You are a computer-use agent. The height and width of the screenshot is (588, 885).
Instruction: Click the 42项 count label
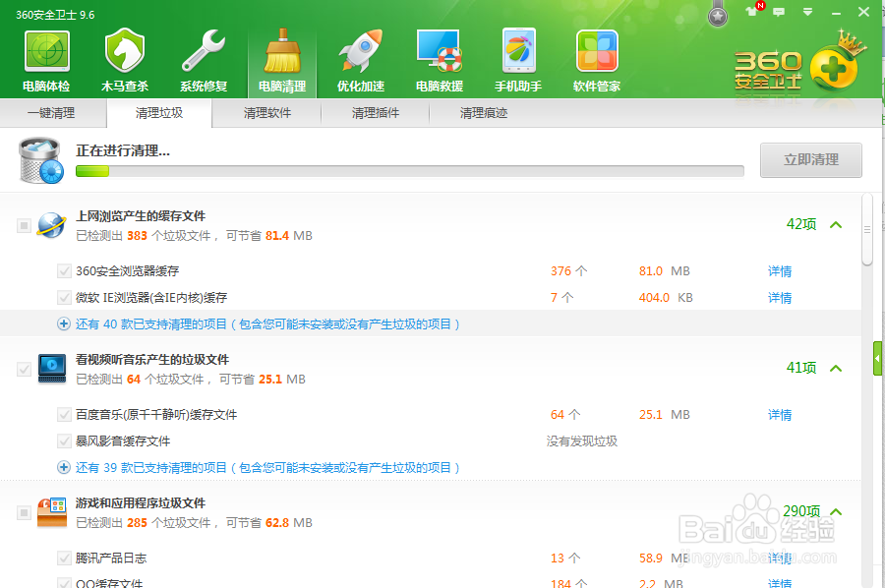pos(801,224)
